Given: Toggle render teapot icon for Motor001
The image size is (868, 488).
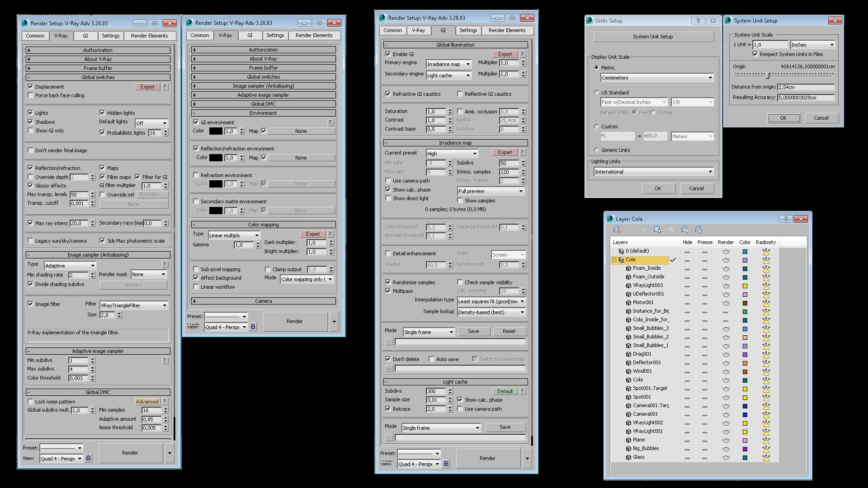Looking at the screenshot, I should pos(726,303).
